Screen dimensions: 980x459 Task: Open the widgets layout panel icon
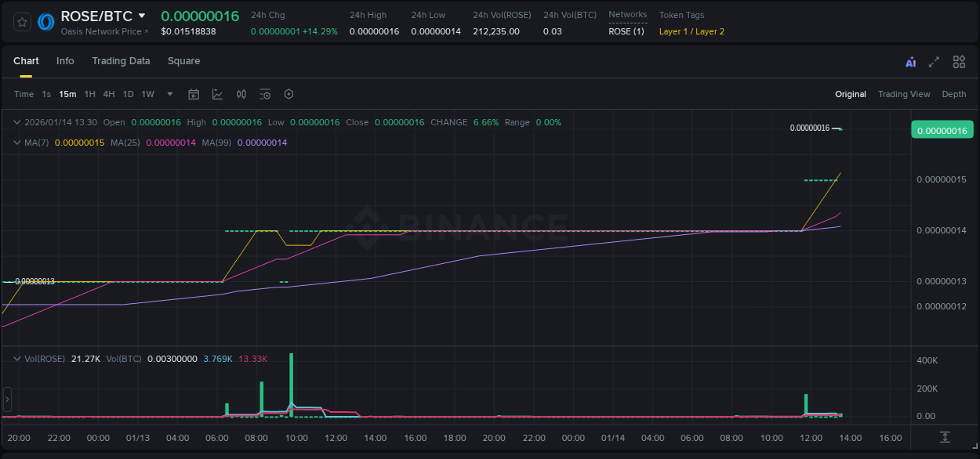point(959,61)
